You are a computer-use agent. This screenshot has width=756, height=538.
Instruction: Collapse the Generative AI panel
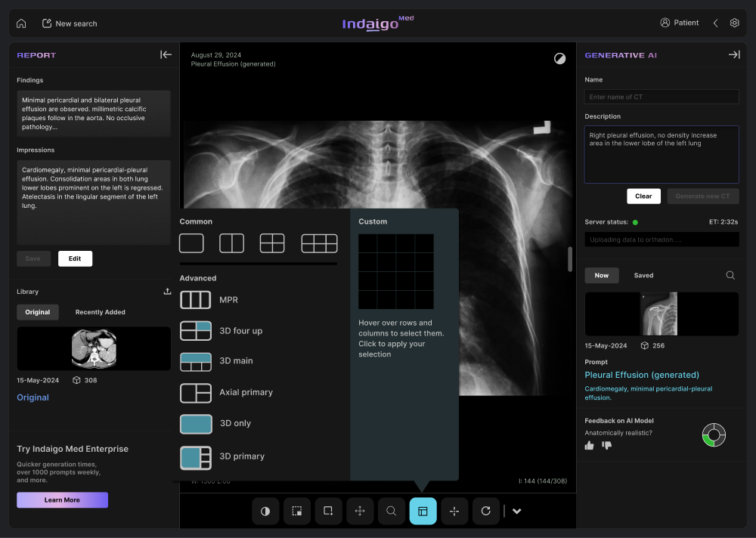(x=734, y=55)
